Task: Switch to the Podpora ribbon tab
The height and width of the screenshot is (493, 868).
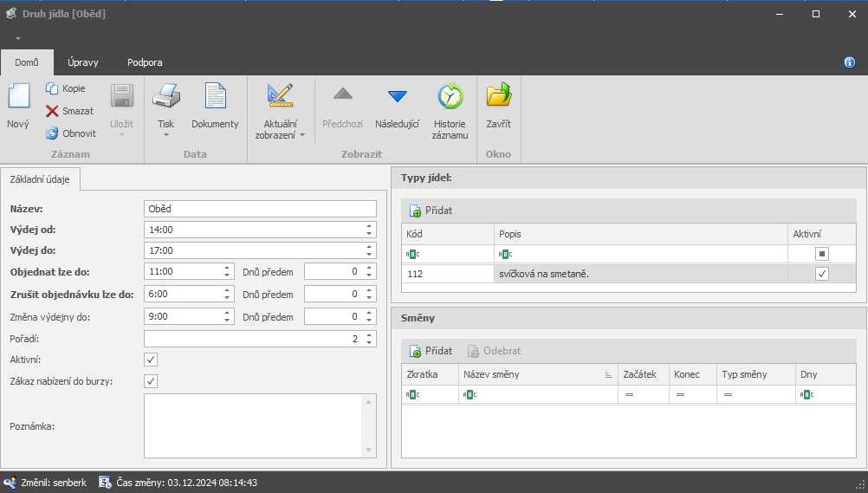Action: [145, 62]
